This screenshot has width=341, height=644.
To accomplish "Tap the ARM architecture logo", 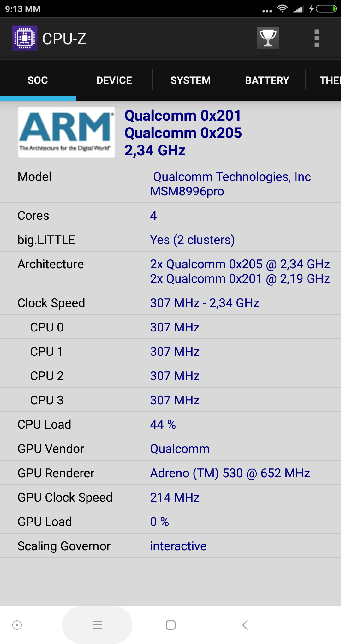I will pyautogui.click(x=66, y=132).
